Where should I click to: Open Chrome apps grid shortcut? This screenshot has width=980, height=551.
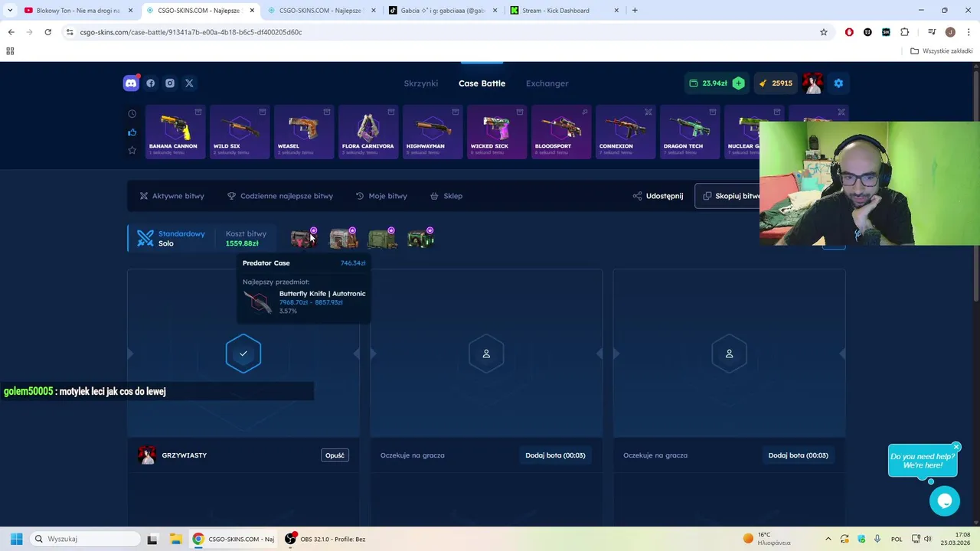(x=10, y=51)
